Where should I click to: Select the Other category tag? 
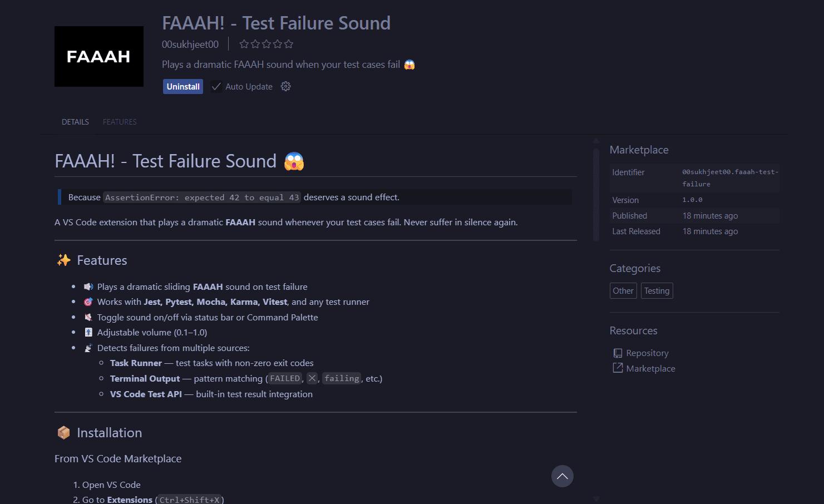tap(623, 290)
